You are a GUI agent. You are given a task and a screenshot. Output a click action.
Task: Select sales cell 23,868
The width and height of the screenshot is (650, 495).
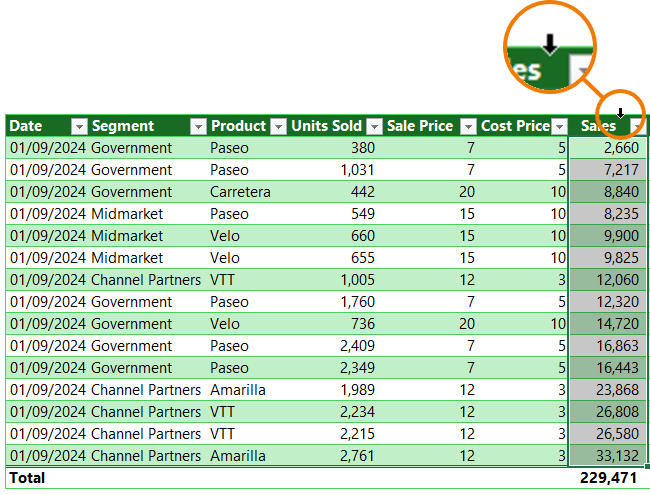point(608,389)
